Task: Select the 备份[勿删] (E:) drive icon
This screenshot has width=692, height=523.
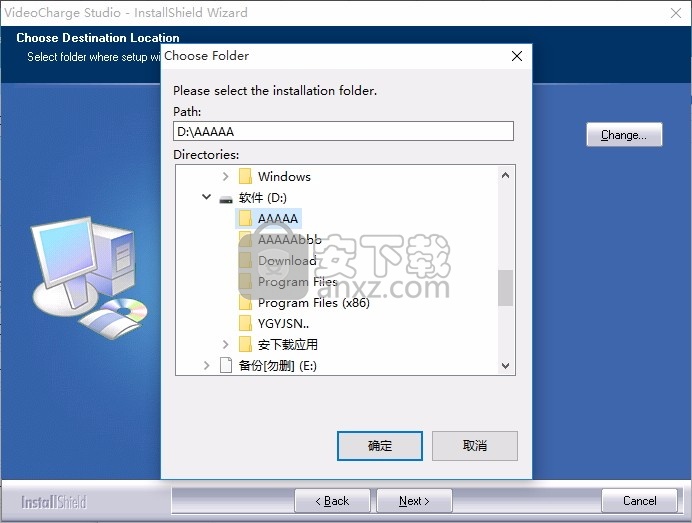Action: click(226, 365)
